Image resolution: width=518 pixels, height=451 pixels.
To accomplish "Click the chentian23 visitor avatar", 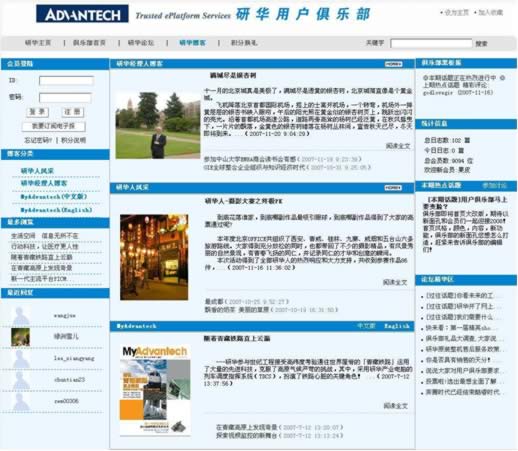I will [20, 380].
